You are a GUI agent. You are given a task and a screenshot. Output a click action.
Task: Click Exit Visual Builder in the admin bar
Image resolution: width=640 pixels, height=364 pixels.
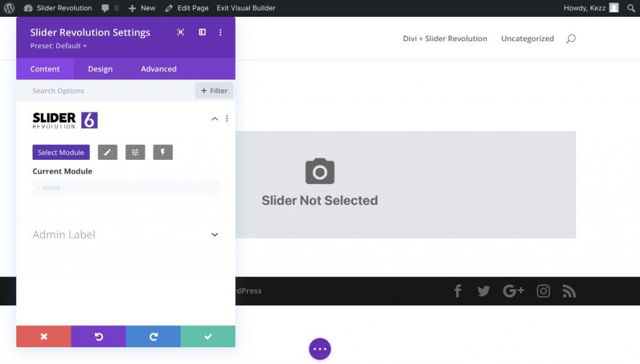[236, 7]
